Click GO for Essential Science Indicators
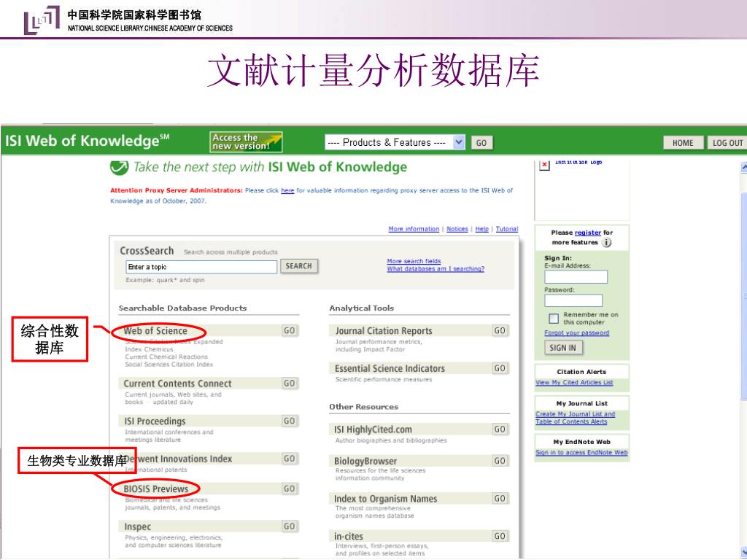 500,368
